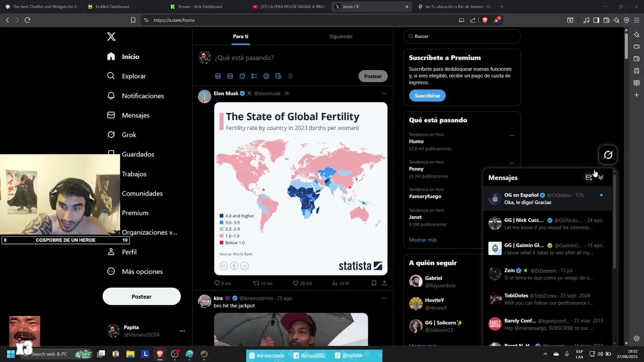644x362 pixels.
Task: Collapse the Mensajes panel
Action: coord(601,177)
